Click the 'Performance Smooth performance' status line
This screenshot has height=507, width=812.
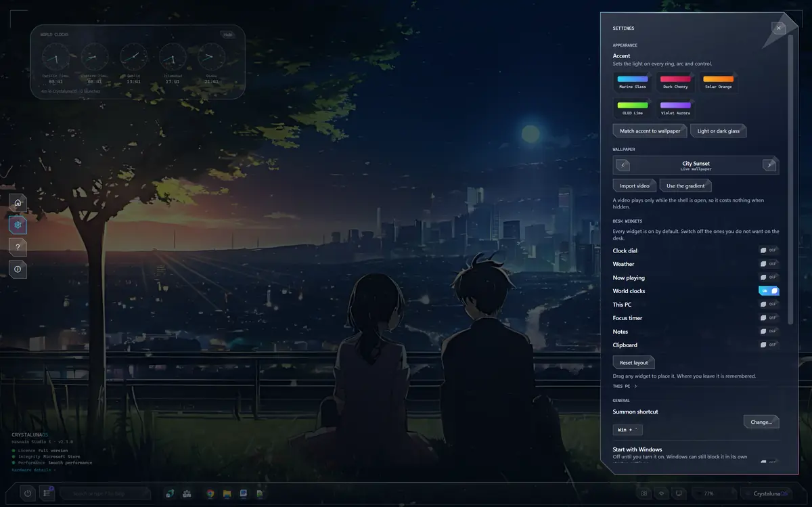(52, 463)
